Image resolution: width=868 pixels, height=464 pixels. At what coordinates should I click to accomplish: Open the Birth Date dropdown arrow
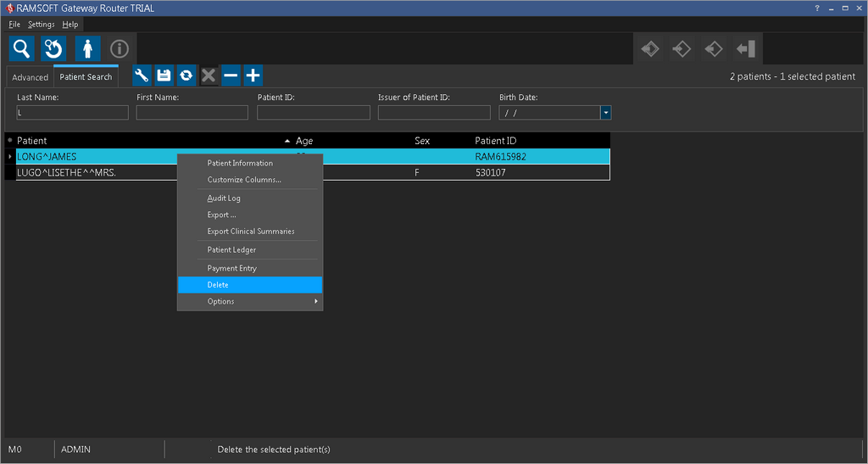605,113
